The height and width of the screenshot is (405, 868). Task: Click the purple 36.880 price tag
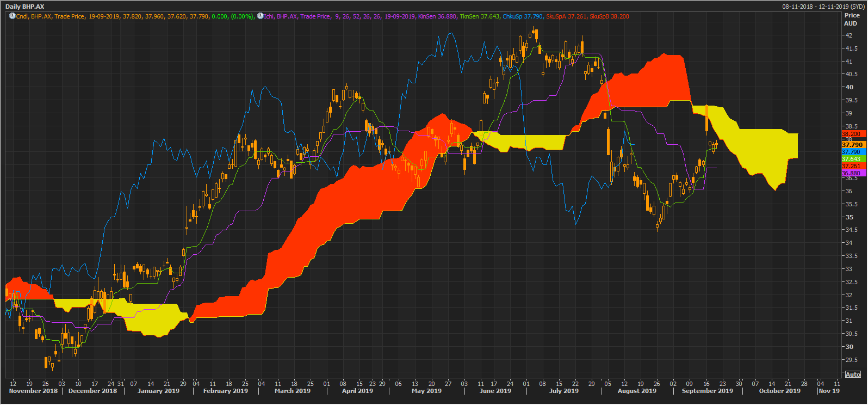853,173
